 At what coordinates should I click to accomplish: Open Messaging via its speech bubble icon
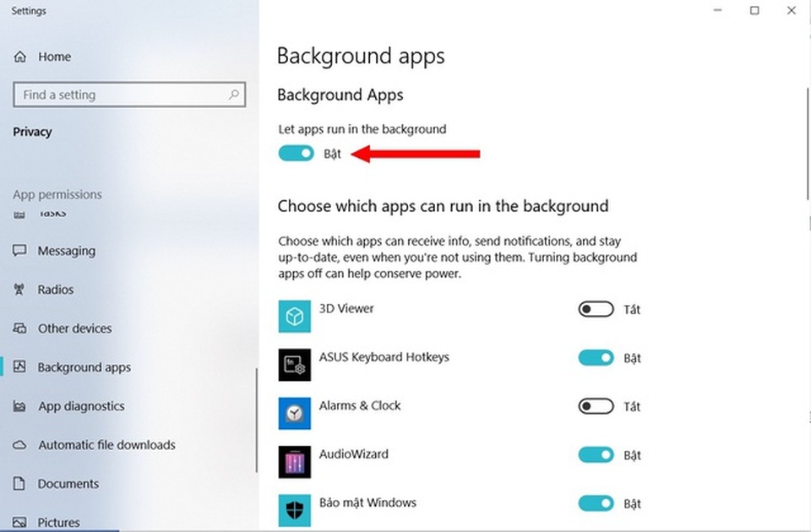(x=19, y=251)
